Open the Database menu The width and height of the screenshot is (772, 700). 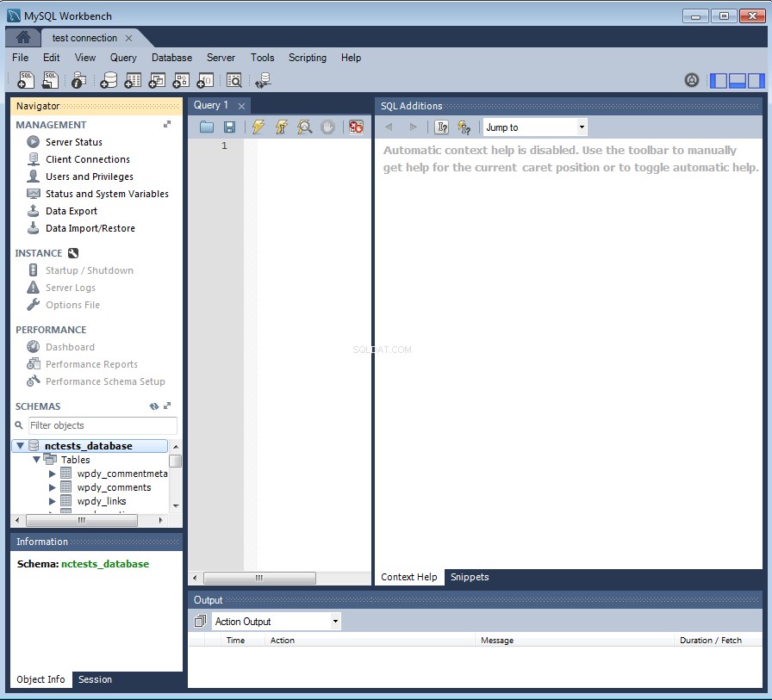point(171,58)
